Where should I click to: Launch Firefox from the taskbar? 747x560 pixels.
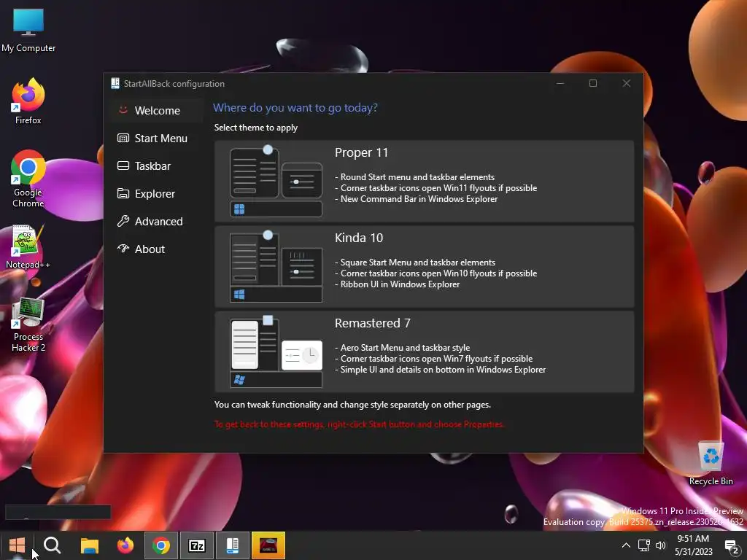(125, 545)
